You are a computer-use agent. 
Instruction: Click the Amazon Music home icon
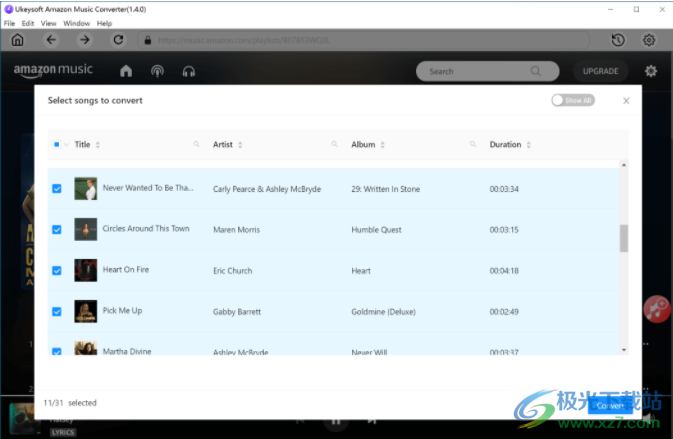pyautogui.click(x=126, y=71)
